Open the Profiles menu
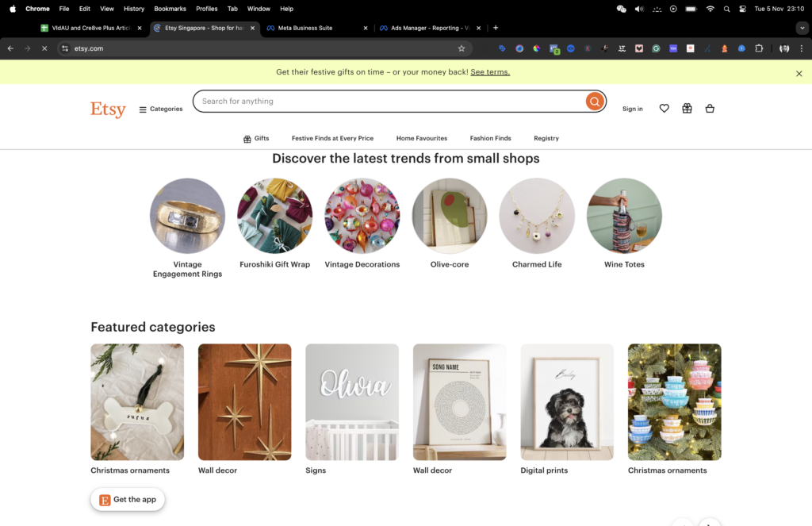This screenshot has width=812, height=526. click(207, 9)
